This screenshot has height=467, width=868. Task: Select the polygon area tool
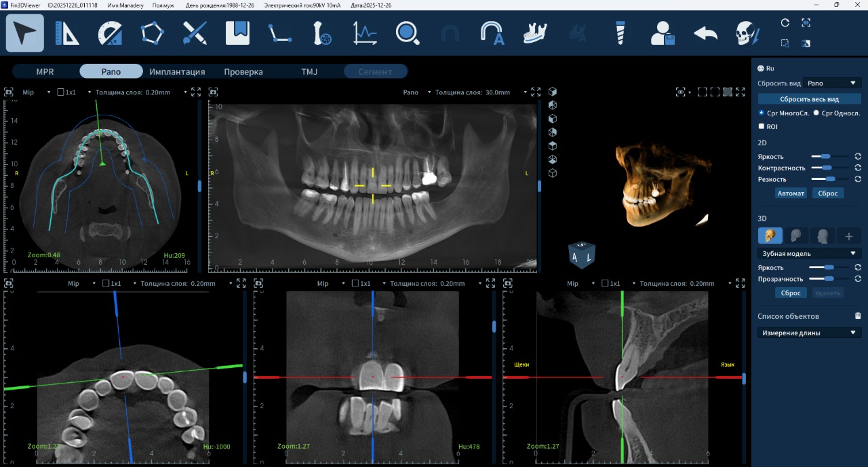[152, 33]
